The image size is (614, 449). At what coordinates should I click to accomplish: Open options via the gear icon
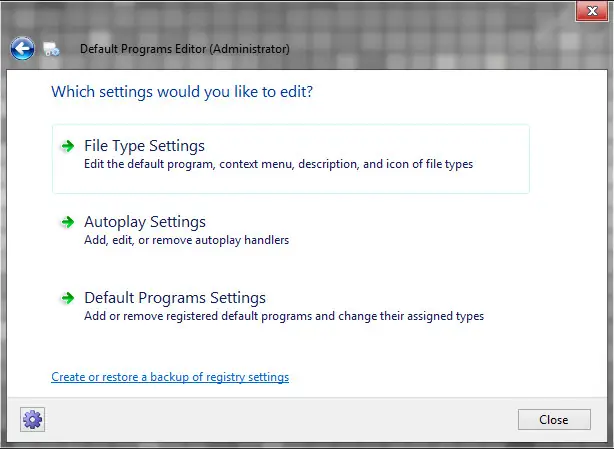[32, 419]
